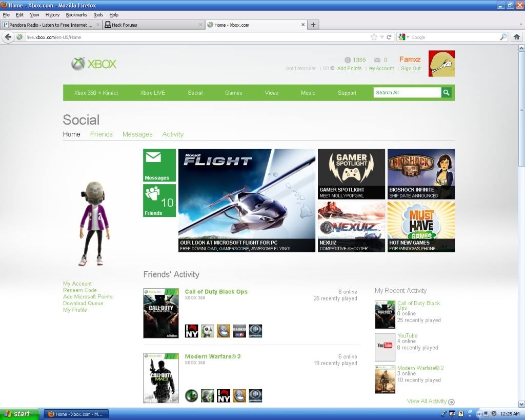Open a new tab with the plus button

[313, 25]
